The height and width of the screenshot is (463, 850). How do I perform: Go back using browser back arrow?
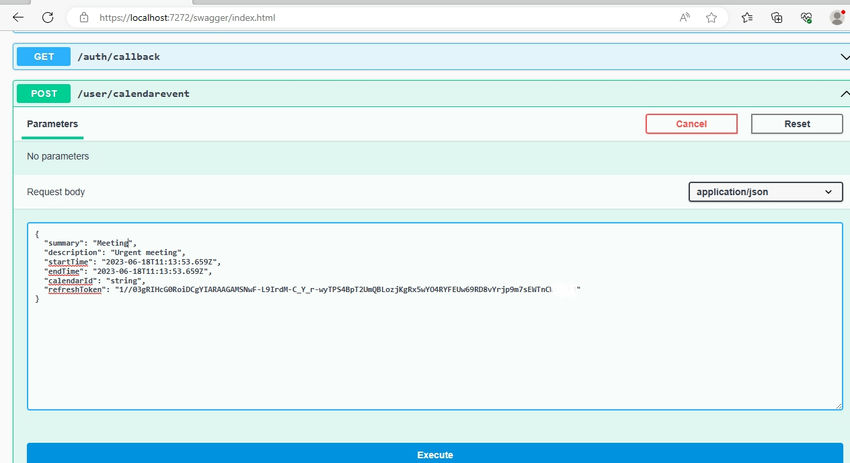[18, 17]
